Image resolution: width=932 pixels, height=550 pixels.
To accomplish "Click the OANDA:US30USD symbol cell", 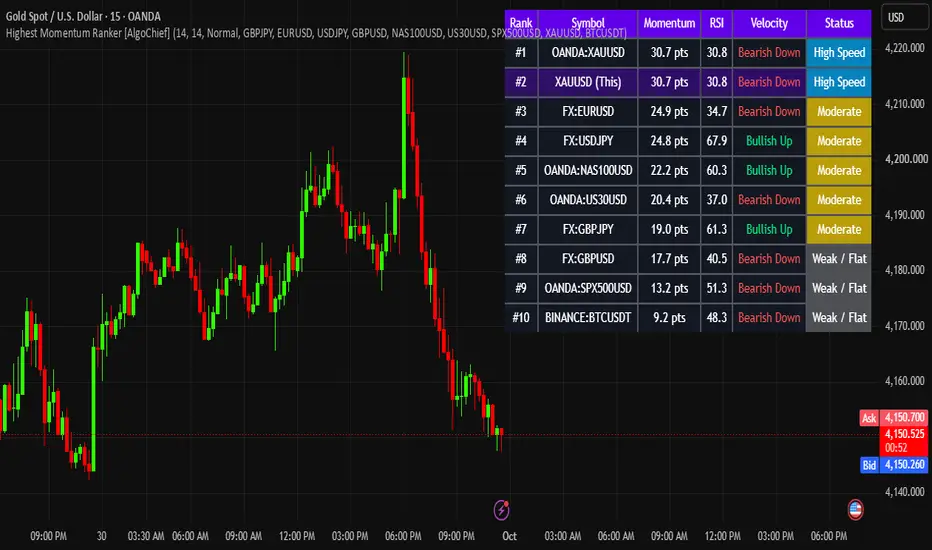I will pos(588,200).
